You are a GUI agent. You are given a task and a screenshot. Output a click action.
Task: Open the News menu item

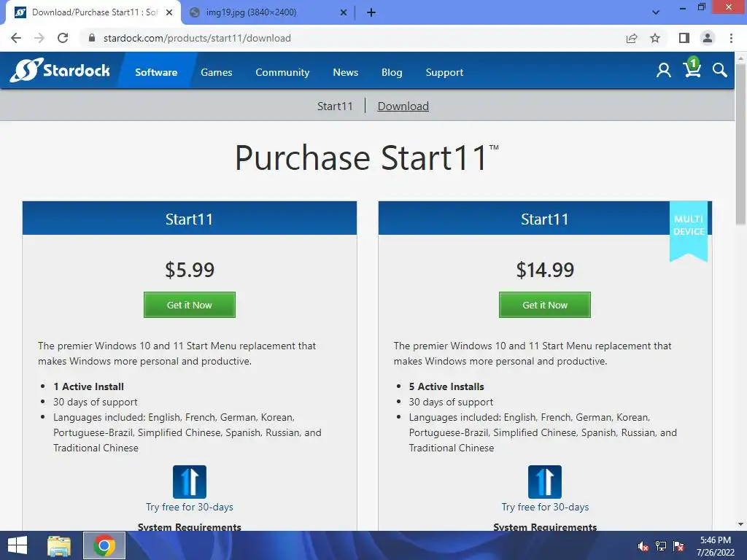coord(345,72)
